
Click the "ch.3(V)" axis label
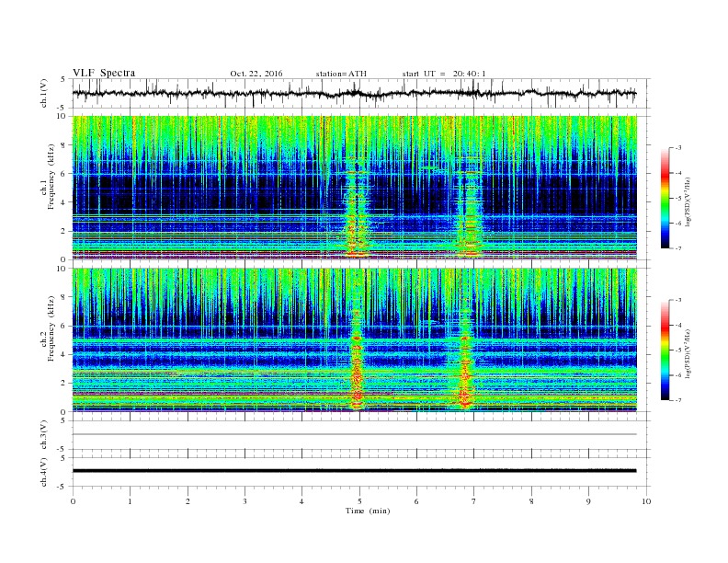[x=44, y=435]
